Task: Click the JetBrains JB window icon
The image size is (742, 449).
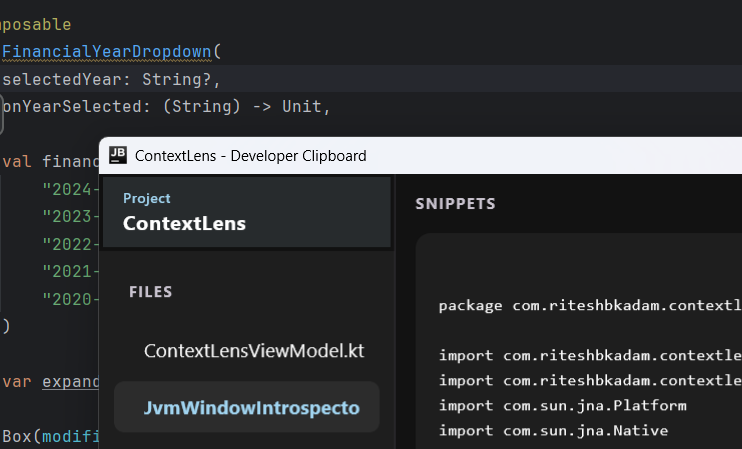Action: click(118, 155)
